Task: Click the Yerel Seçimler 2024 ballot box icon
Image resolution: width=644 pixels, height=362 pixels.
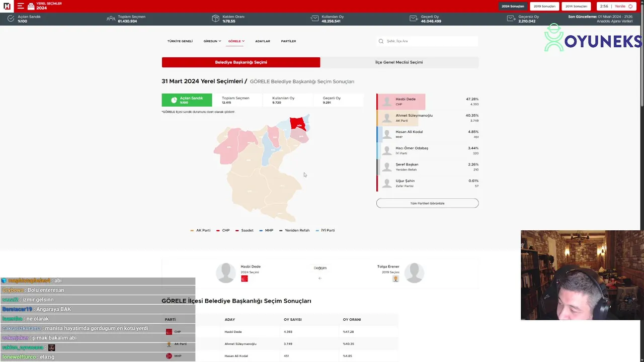Action: click(31, 6)
